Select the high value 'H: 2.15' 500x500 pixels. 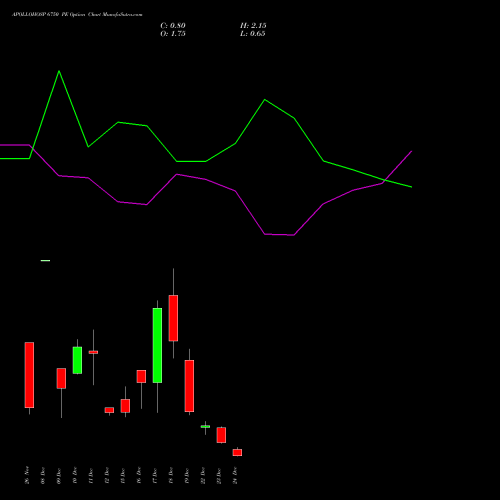253,26
